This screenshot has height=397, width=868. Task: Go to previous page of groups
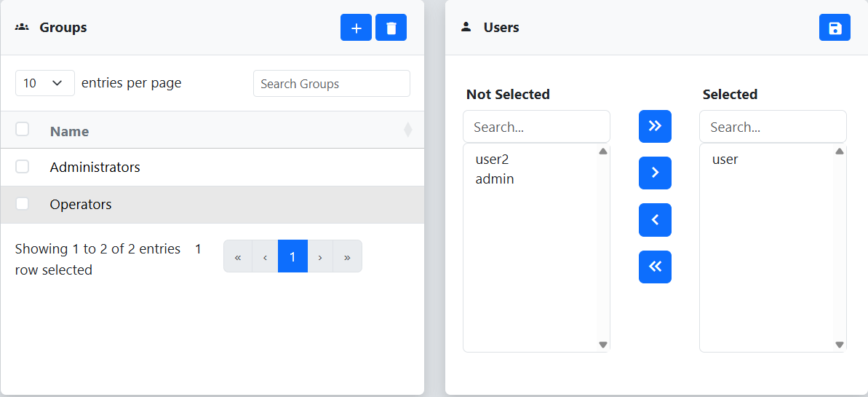265,256
